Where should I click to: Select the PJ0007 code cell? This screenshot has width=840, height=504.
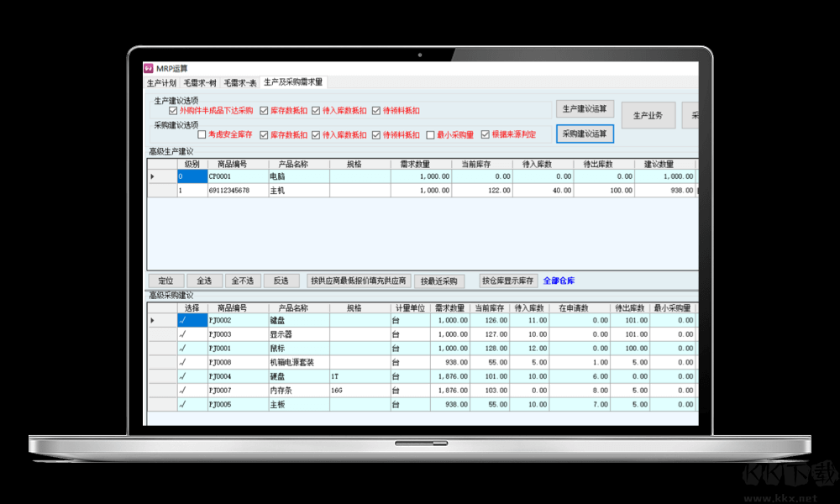[x=238, y=391]
